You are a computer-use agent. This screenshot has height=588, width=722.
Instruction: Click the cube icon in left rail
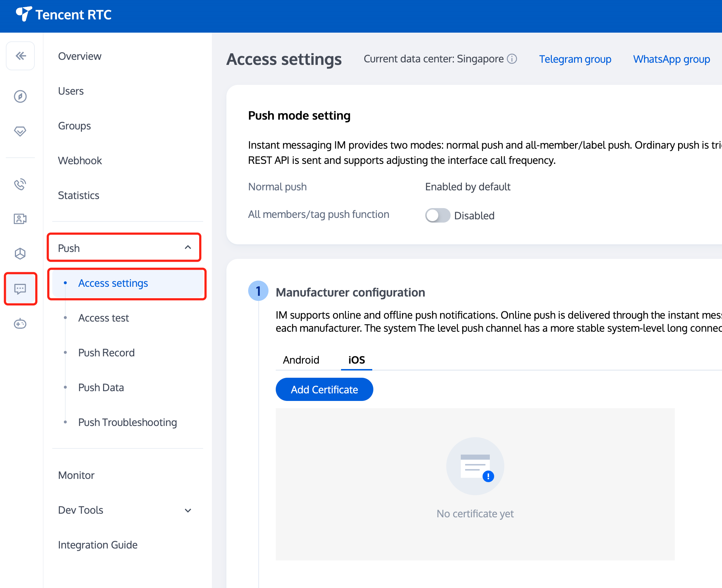click(20, 253)
